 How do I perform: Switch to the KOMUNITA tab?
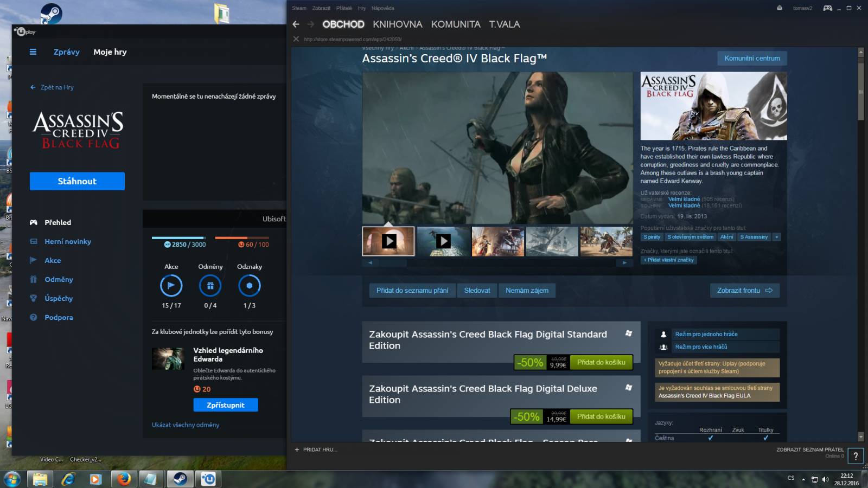click(x=456, y=24)
